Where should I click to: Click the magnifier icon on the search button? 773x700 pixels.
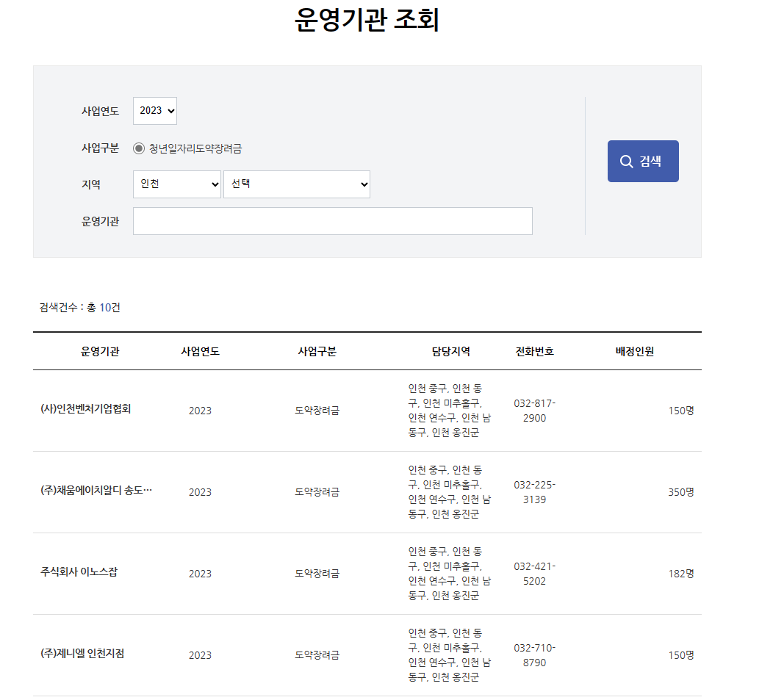tap(627, 161)
